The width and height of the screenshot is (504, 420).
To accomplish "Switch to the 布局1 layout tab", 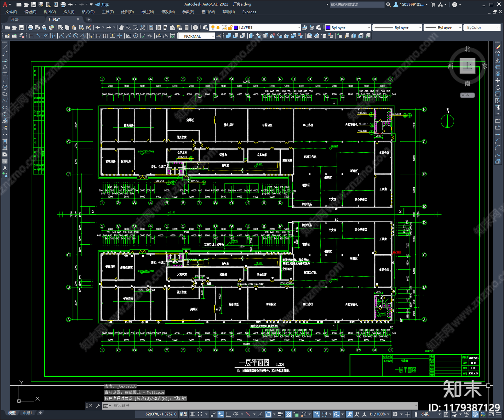I will (x=27, y=413).
